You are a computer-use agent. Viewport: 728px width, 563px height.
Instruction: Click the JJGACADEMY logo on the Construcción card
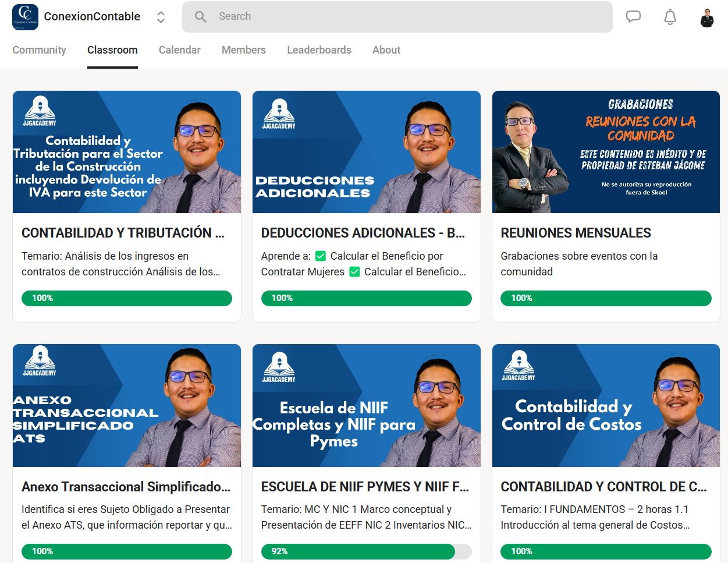tap(40, 111)
